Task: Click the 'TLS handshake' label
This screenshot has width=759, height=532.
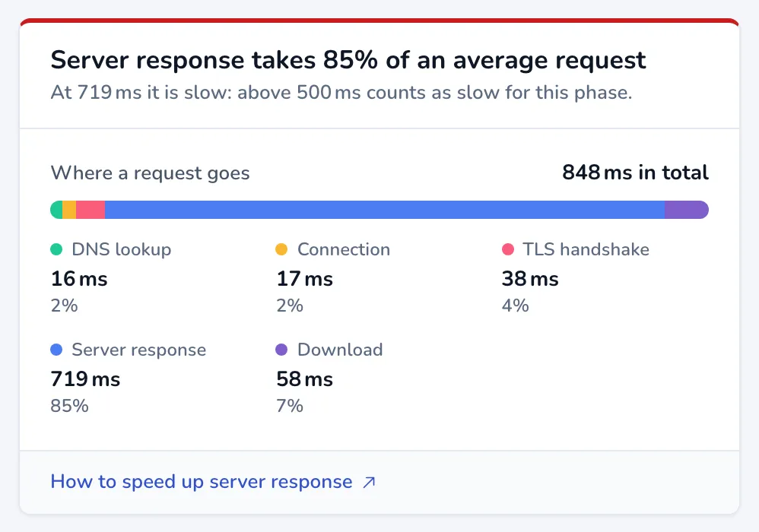Action: tap(586, 249)
